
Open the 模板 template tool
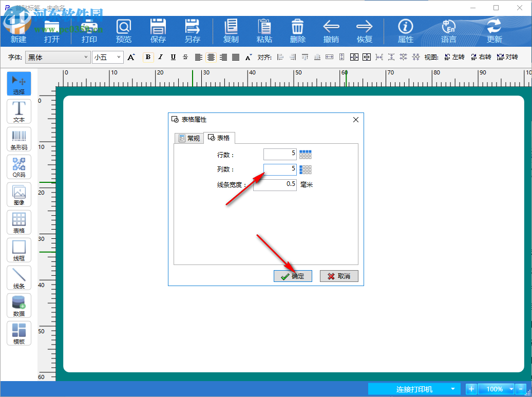pyautogui.click(x=19, y=333)
